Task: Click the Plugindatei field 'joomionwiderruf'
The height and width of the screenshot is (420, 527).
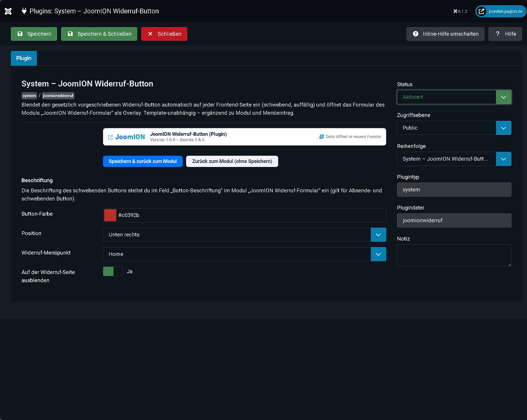Action: tap(454, 221)
